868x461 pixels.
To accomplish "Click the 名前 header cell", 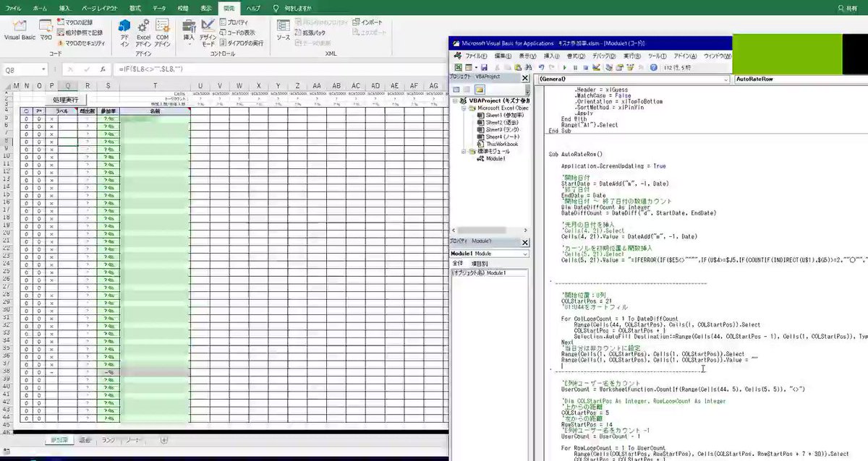I will click(155, 111).
